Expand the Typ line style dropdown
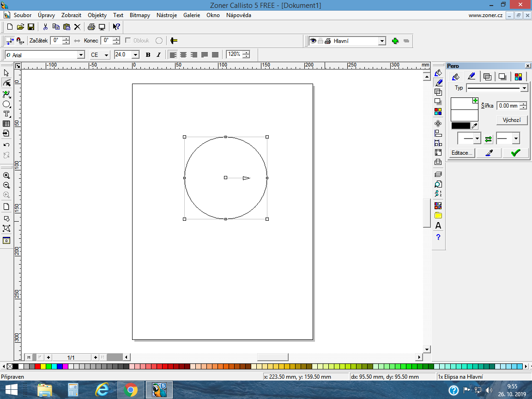 pyautogui.click(x=524, y=88)
